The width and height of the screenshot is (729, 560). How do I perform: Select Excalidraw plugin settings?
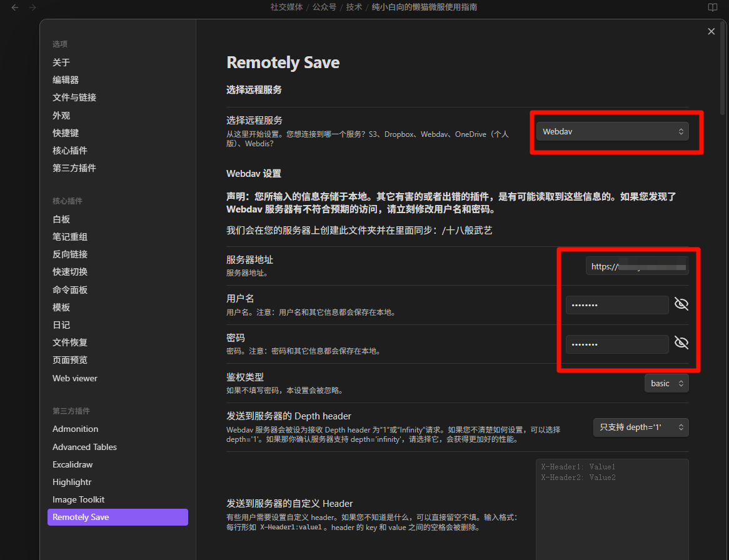(73, 465)
